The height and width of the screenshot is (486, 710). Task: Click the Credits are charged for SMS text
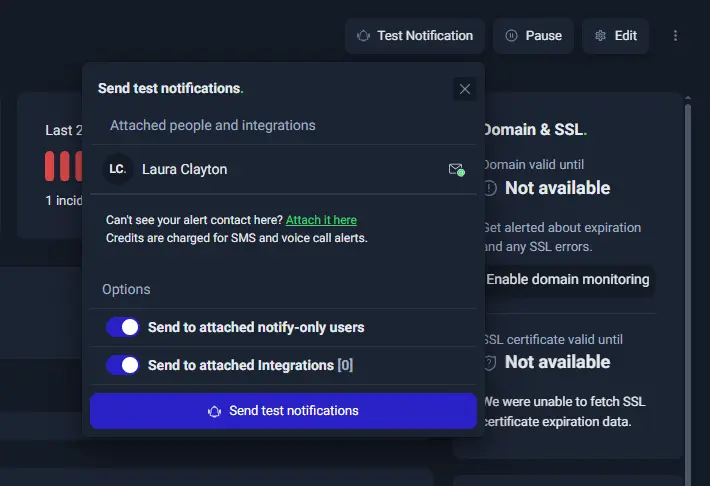coord(236,238)
